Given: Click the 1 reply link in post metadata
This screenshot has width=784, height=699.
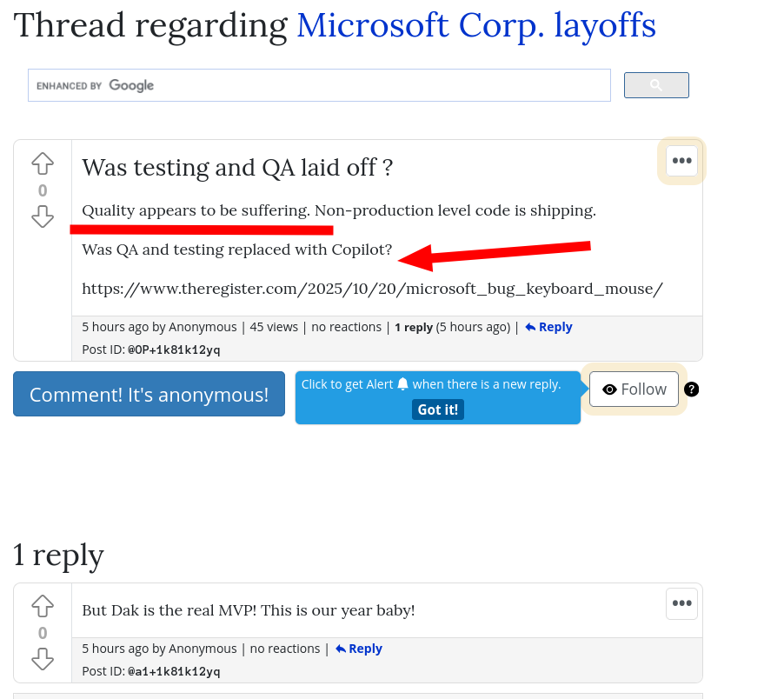Looking at the screenshot, I should point(414,327).
